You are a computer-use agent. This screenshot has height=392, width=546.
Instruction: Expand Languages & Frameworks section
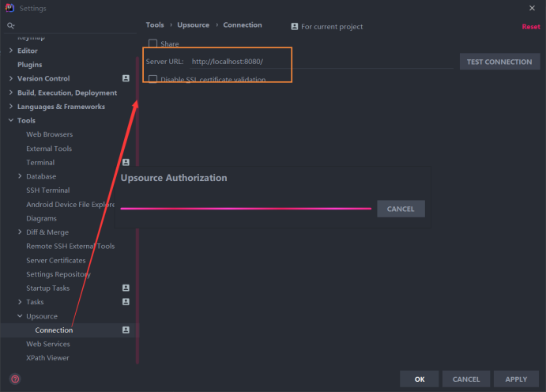pyautogui.click(x=11, y=107)
